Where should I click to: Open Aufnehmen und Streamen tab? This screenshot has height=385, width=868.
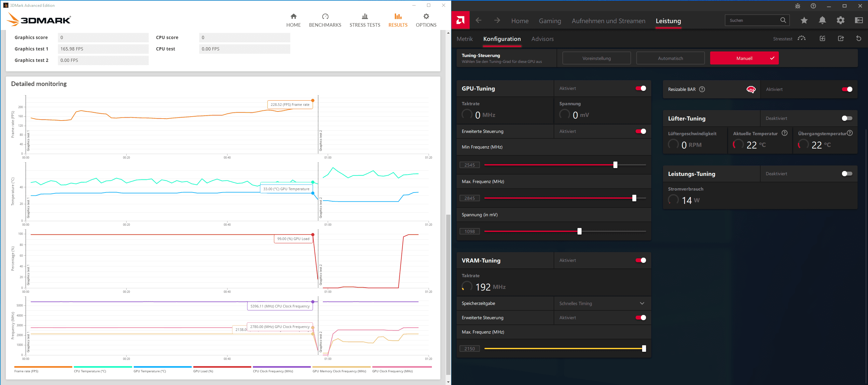608,21
